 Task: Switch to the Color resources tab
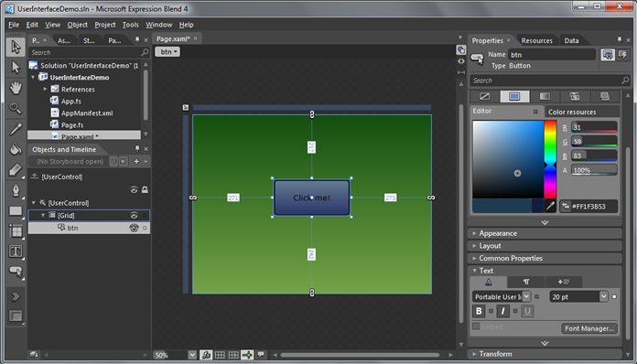[x=572, y=112]
